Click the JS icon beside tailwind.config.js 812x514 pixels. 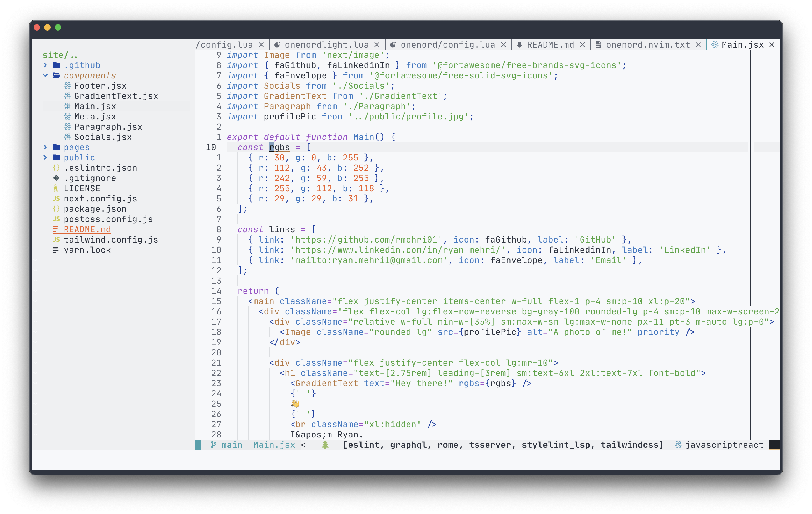56,239
